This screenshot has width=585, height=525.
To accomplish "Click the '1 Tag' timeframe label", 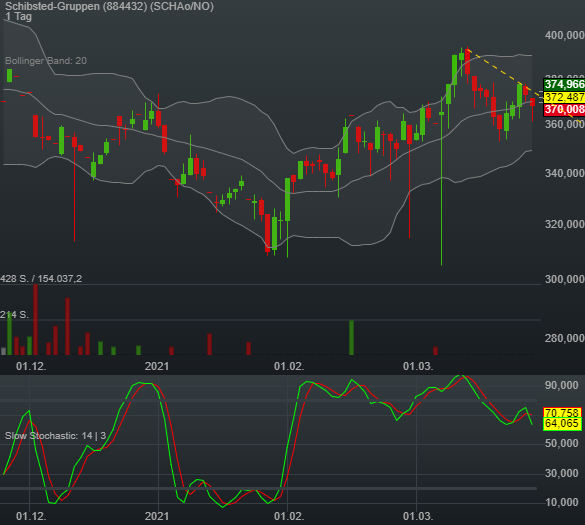I will coord(18,16).
